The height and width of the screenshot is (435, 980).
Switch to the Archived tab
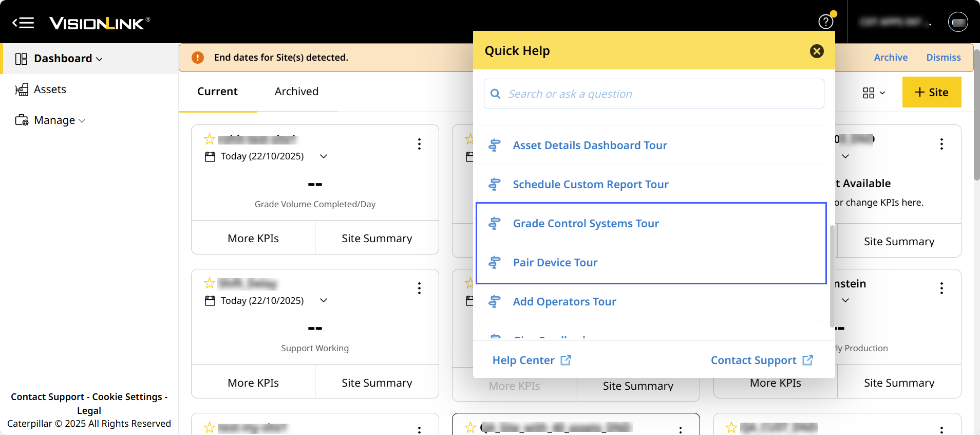tap(296, 92)
